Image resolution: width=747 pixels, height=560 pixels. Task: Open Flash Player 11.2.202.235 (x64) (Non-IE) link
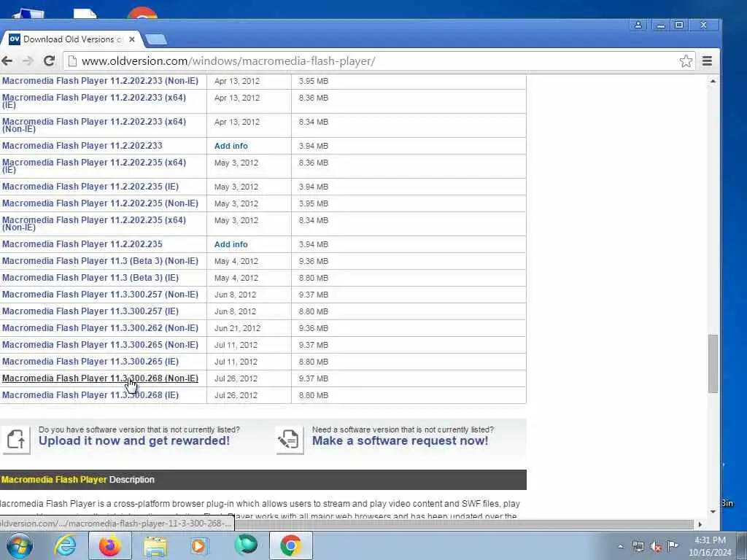[94, 223]
